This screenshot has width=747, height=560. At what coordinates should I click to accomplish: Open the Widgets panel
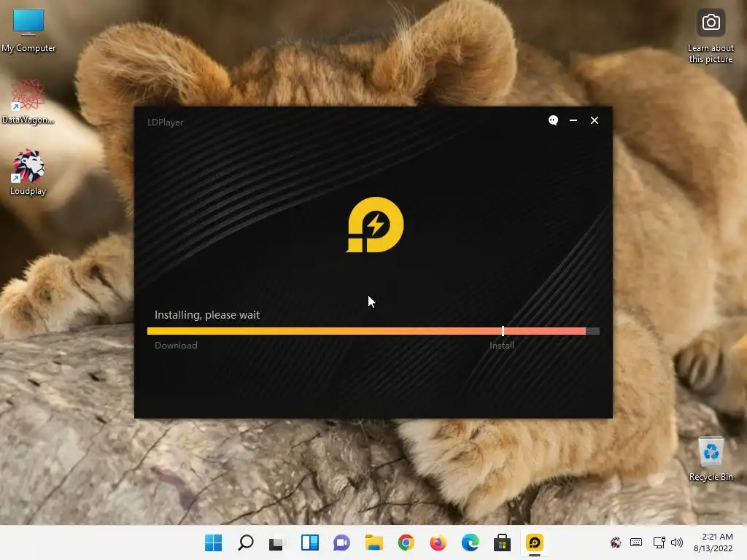[x=309, y=542]
